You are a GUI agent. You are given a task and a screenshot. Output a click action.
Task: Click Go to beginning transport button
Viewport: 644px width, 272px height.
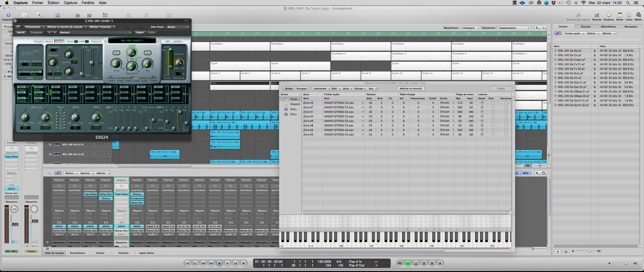(187, 264)
